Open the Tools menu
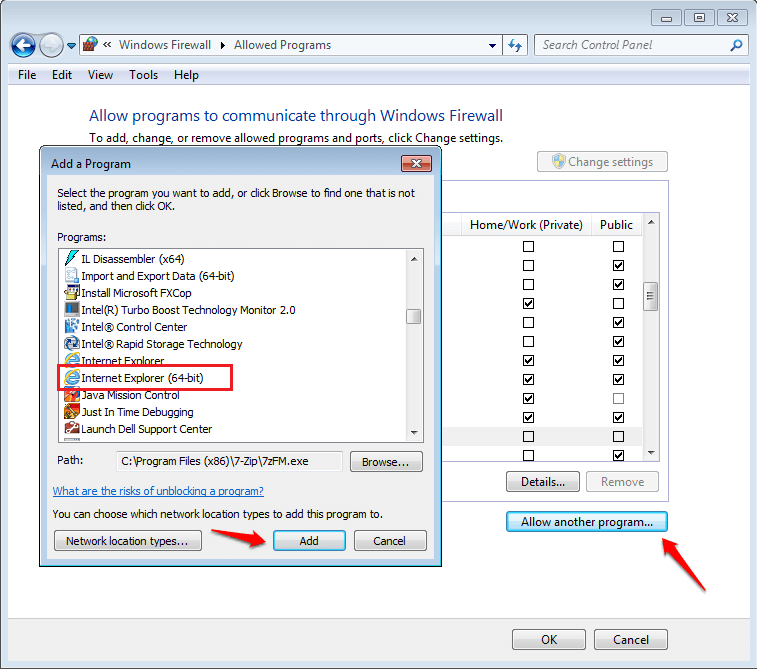 tap(143, 75)
